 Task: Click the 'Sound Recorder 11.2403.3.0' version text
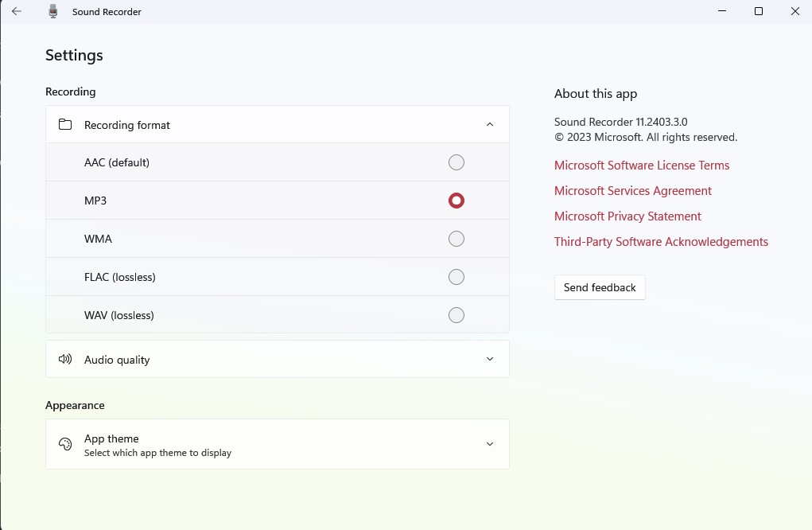621,122
